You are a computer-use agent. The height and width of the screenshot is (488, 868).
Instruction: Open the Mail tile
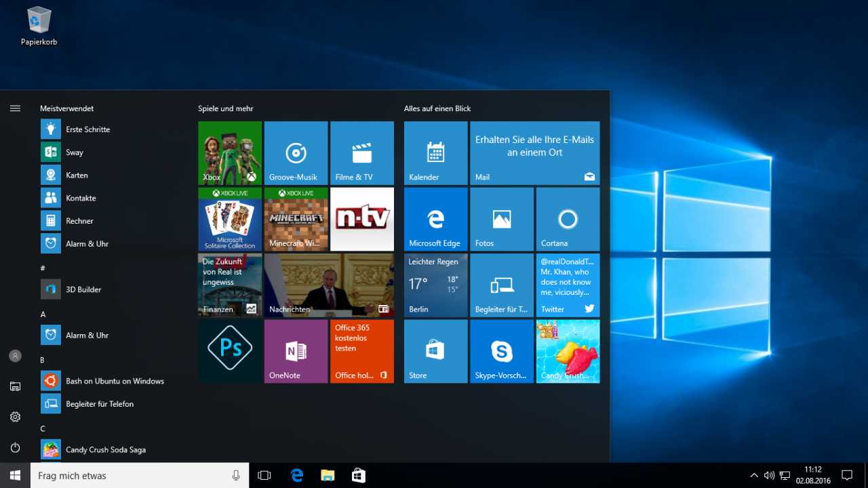point(535,153)
